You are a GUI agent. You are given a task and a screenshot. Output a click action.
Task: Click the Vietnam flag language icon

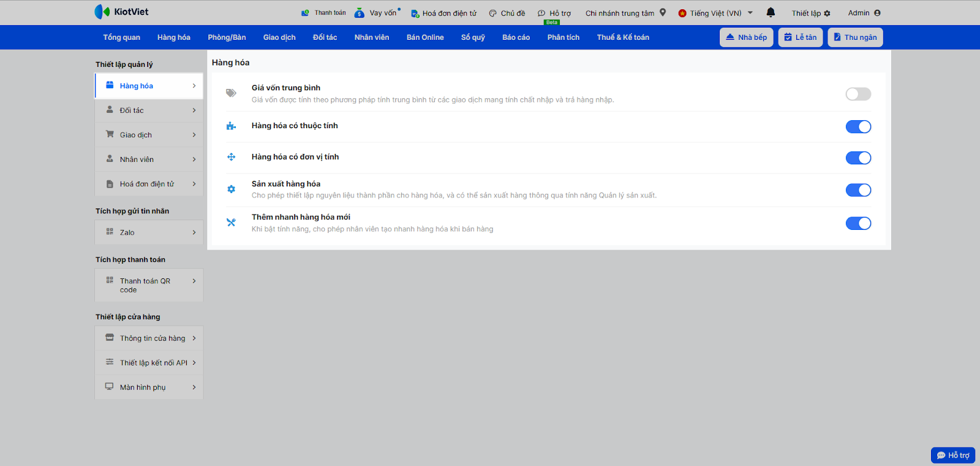click(682, 13)
